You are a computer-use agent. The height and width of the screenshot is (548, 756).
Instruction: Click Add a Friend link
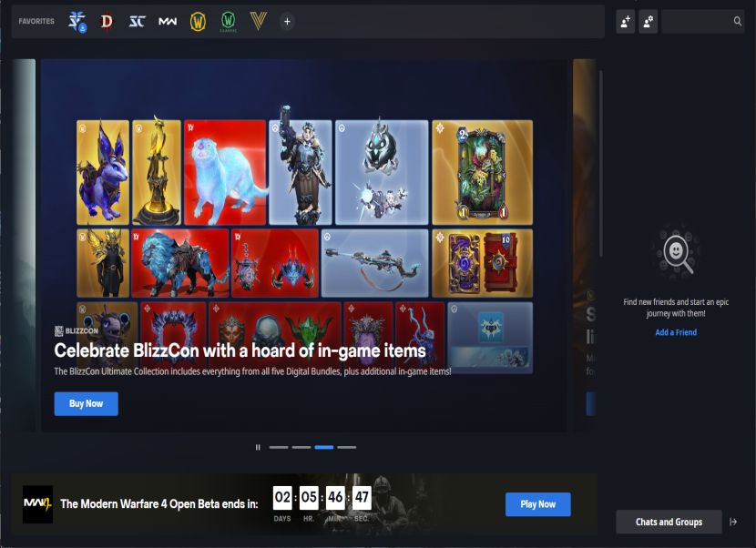click(x=676, y=332)
